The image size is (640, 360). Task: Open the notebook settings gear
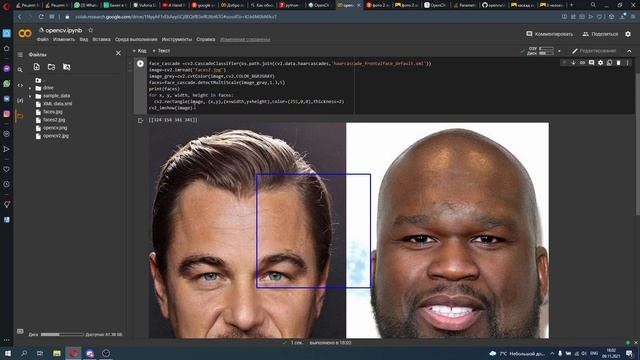coord(628,34)
